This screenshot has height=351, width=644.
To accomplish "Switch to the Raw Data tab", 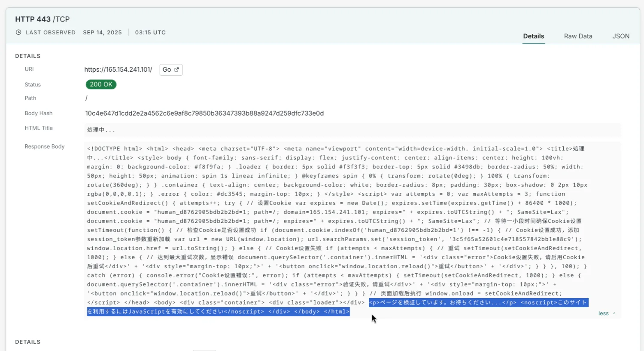I will pyautogui.click(x=578, y=36).
